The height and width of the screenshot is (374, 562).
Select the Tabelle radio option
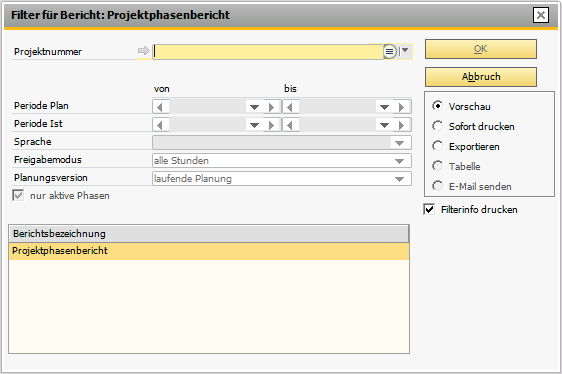click(x=437, y=166)
